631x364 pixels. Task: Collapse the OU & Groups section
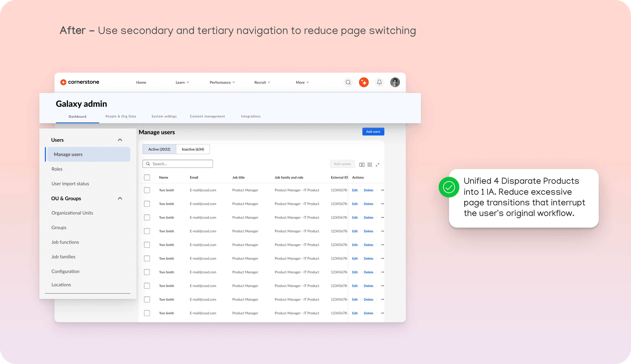click(x=120, y=198)
